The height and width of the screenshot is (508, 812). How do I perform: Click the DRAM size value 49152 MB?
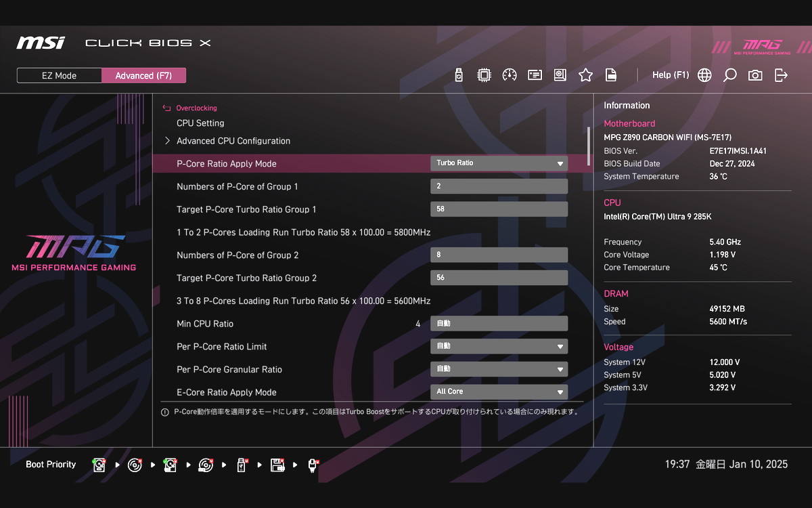(727, 309)
